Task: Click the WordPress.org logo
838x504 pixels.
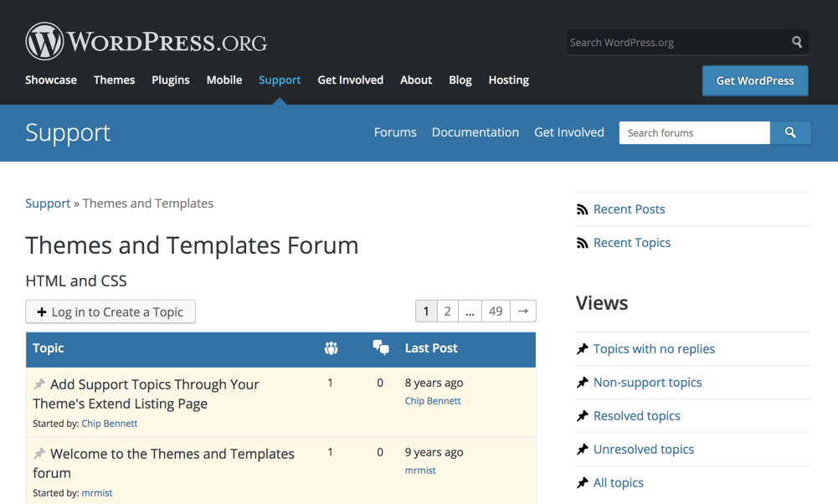Action: pos(147,41)
